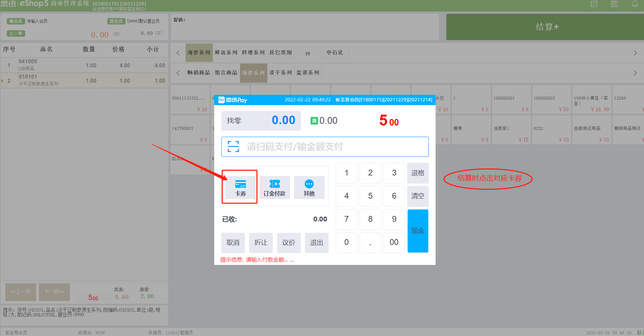Click keypad digit 7
644x336 pixels.
coord(346,219)
